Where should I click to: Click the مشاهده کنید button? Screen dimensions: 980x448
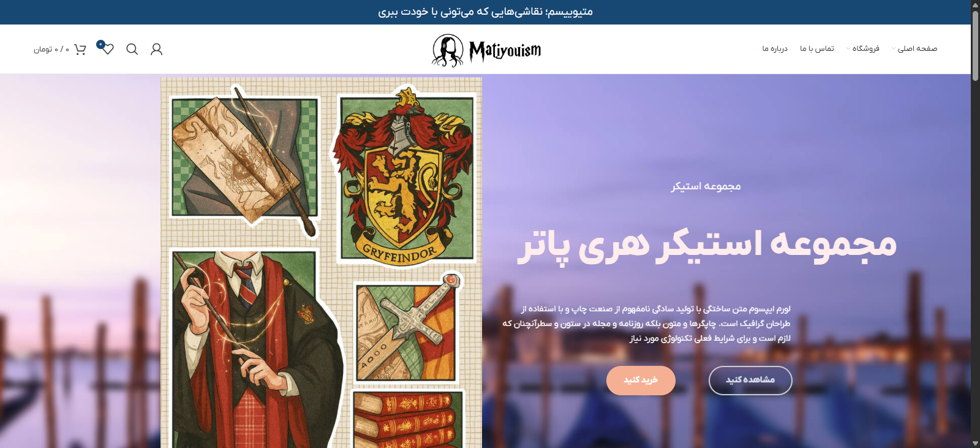[x=750, y=381]
